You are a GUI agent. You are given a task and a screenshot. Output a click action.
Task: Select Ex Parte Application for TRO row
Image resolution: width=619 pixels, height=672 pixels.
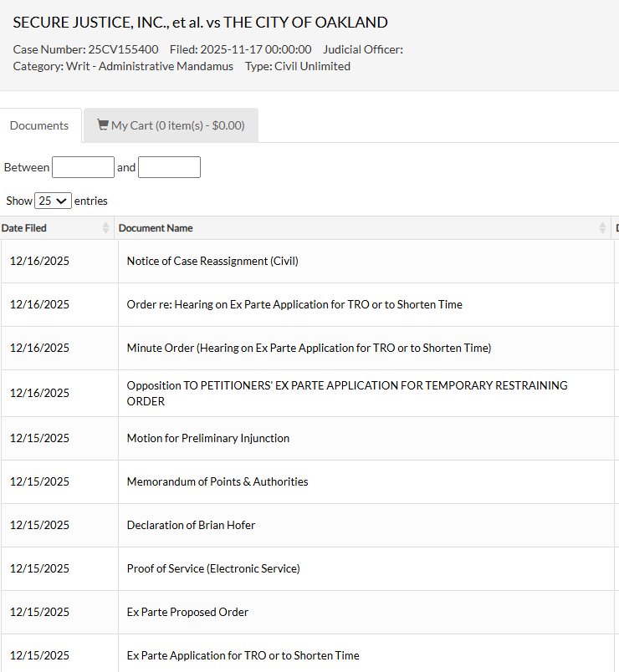[x=243, y=655]
